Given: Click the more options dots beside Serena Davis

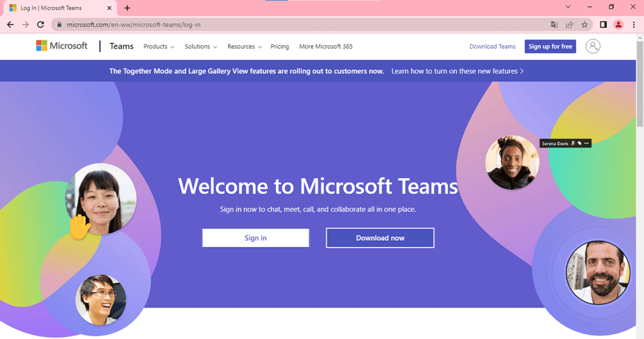Looking at the screenshot, I should (587, 143).
